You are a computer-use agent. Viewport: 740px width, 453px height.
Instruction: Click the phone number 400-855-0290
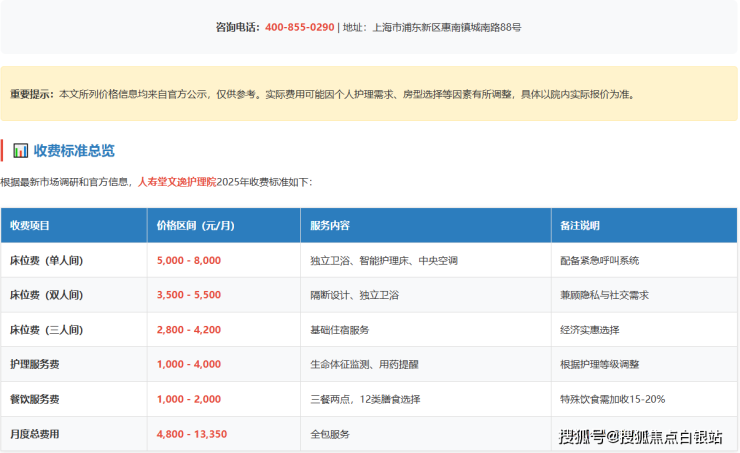point(299,27)
